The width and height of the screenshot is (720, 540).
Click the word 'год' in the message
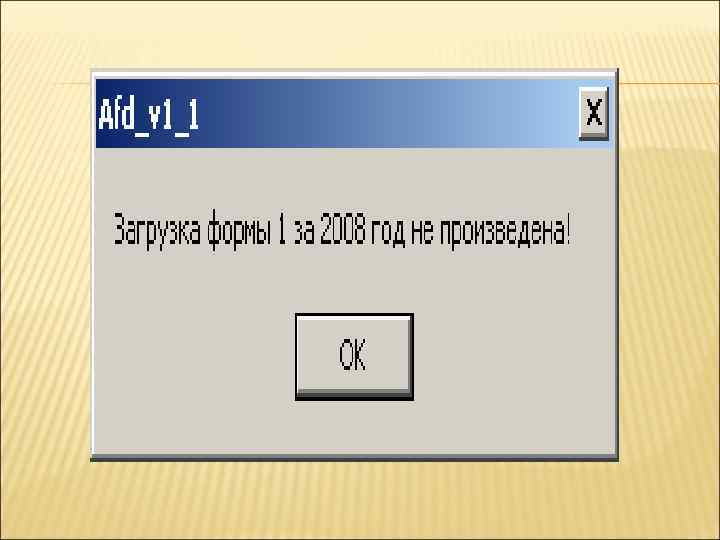click(388, 230)
